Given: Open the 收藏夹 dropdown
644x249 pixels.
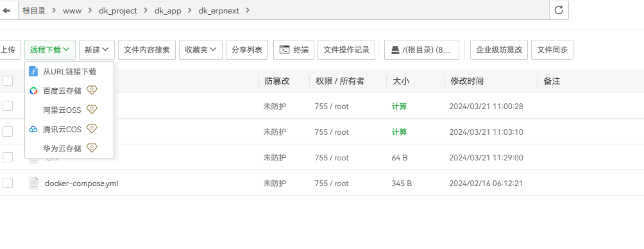Looking at the screenshot, I should 200,49.
